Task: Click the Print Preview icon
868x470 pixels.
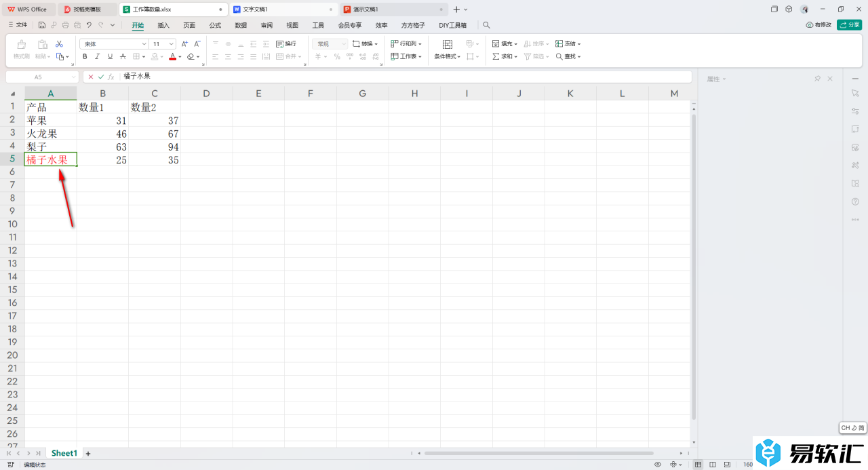Action: (x=77, y=25)
